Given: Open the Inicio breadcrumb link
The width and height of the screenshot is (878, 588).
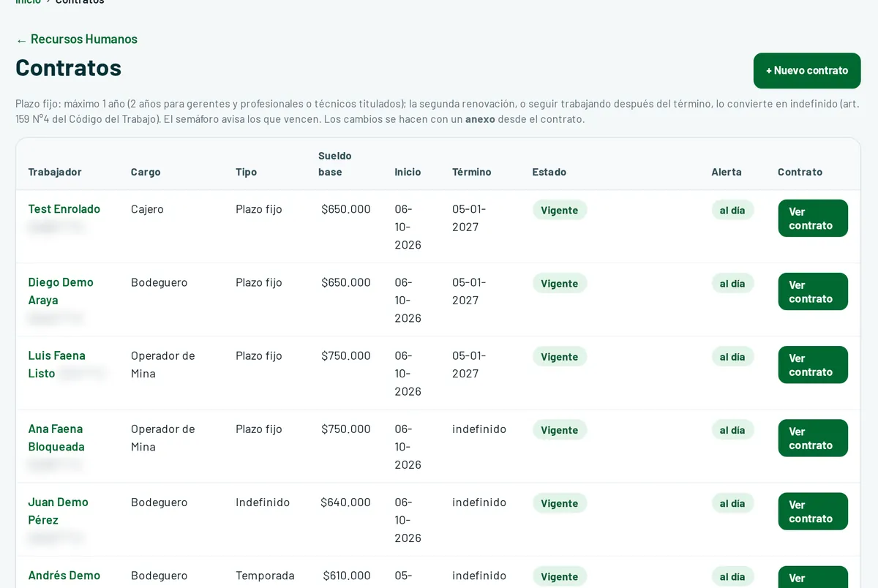Looking at the screenshot, I should [x=28, y=2].
